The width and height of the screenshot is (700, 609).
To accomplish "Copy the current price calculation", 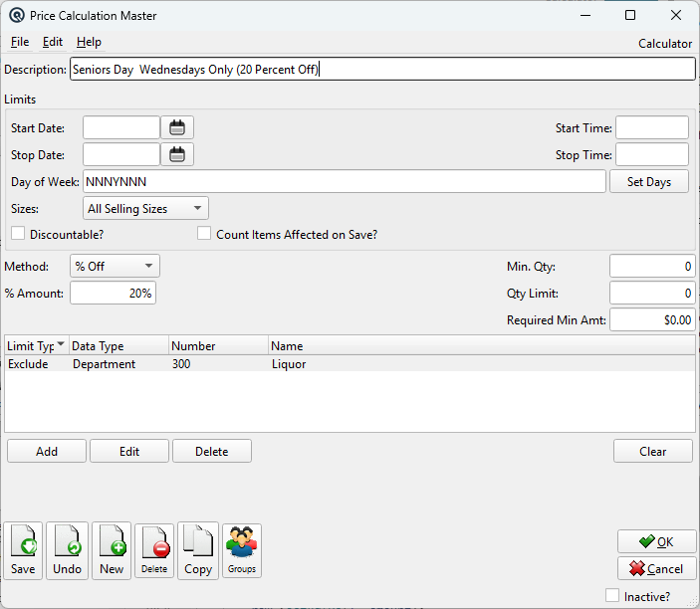I will pyautogui.click(x=198, y=551).
